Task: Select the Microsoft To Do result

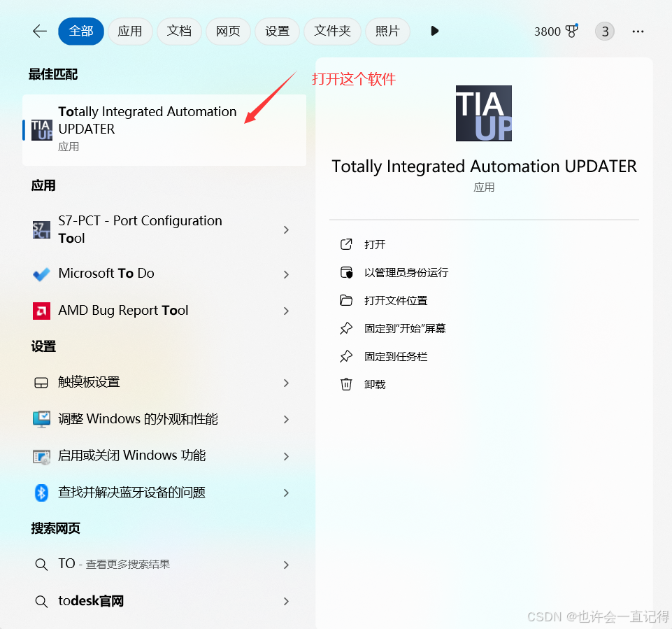Action: [164, 274]
